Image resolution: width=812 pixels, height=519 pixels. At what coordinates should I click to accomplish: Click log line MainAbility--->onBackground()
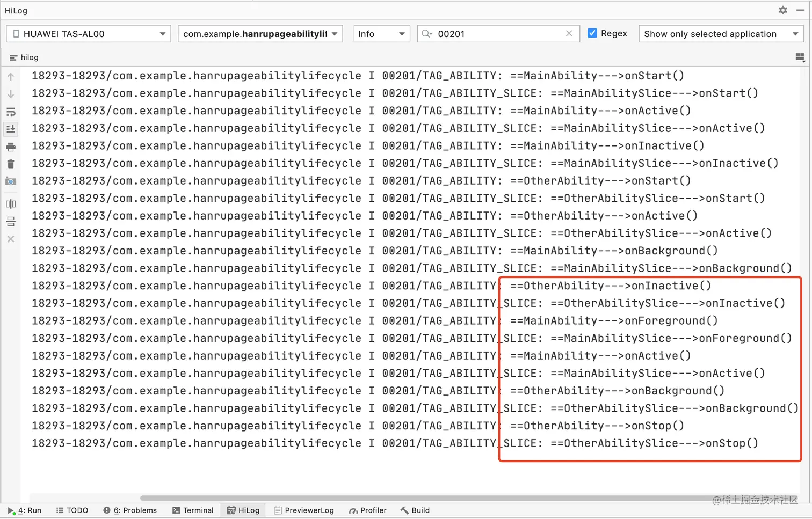(374, 251)
